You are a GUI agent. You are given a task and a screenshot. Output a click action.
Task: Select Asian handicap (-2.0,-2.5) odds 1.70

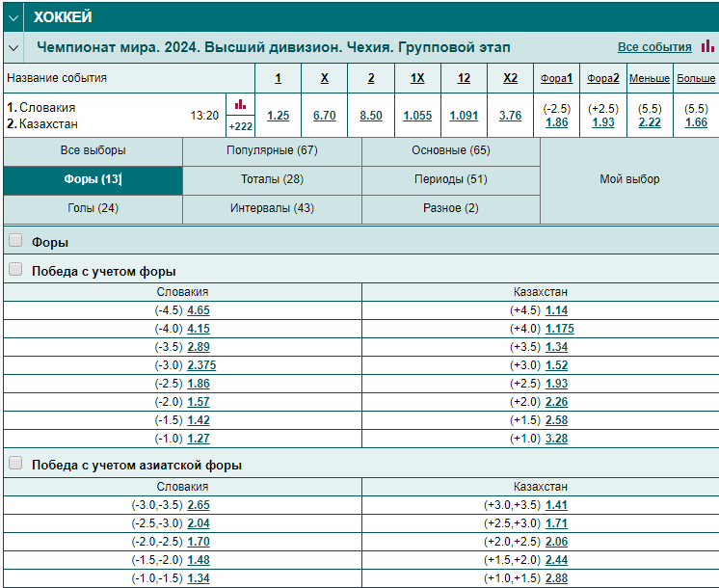tap(199, 542)
